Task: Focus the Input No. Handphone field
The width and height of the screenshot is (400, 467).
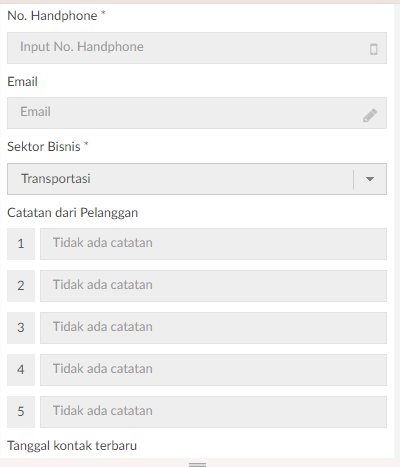Action: [197, 48]
